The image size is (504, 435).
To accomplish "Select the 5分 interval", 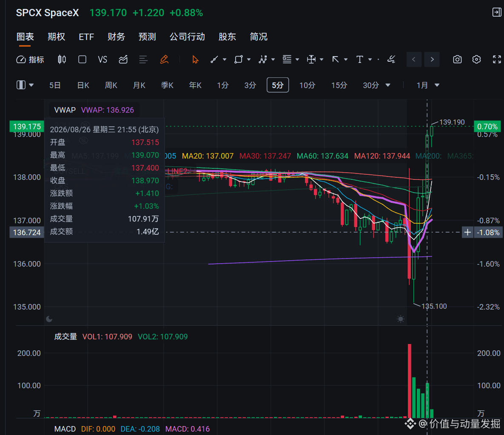I will click(x=278, y=85).
